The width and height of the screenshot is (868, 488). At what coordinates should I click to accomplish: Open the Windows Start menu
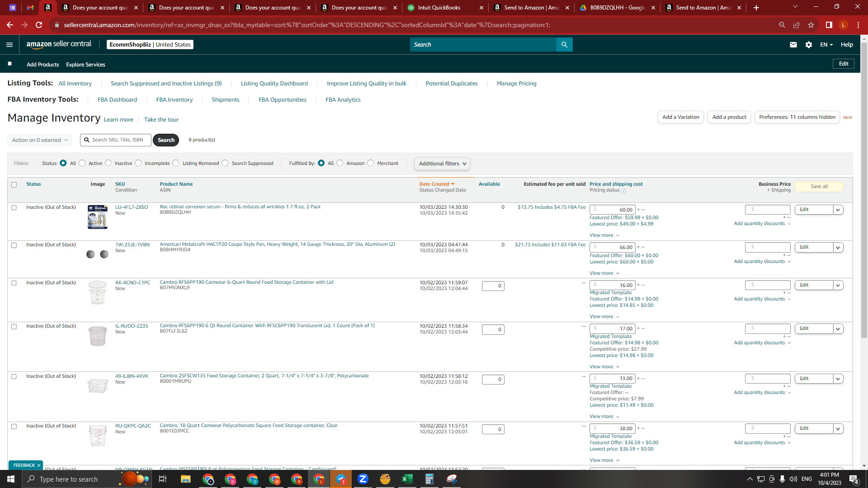tap(11, 479)
